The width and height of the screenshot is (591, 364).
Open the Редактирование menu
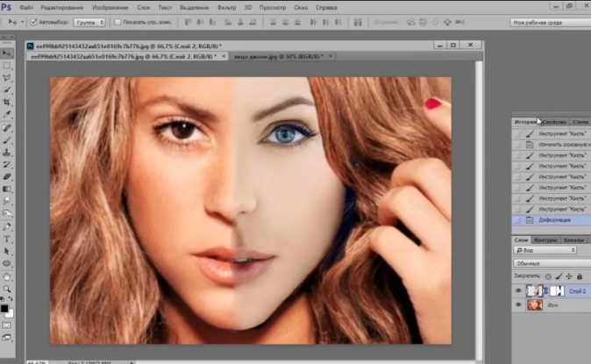[61, 8]
